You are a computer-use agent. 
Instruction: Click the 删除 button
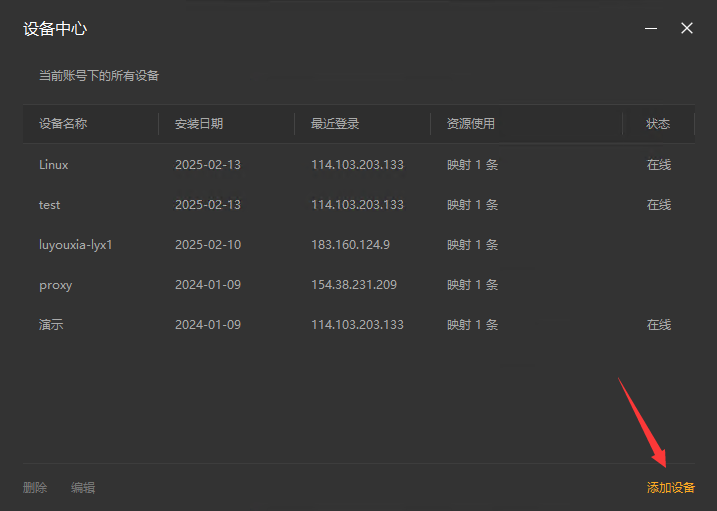35,488
